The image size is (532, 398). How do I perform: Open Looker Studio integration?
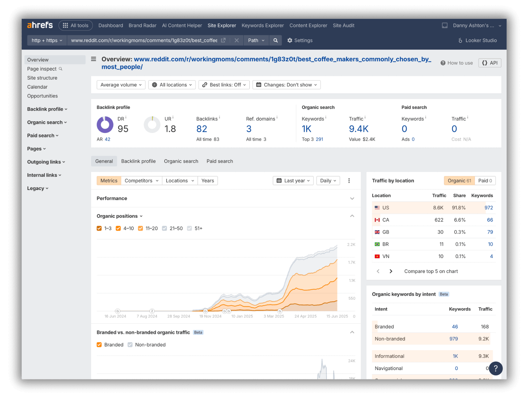[x=477, y=40]
